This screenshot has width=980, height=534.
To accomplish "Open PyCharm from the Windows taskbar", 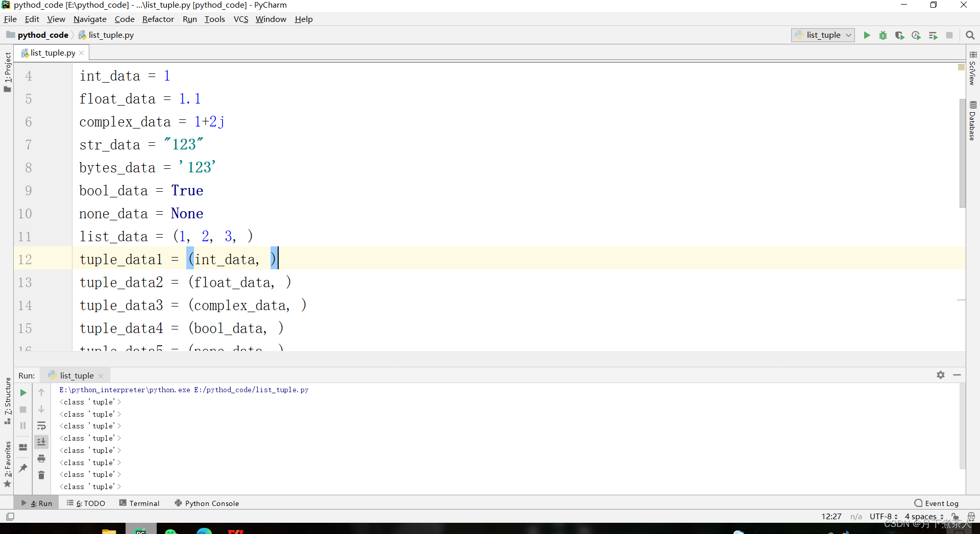I will pos(140,529).
